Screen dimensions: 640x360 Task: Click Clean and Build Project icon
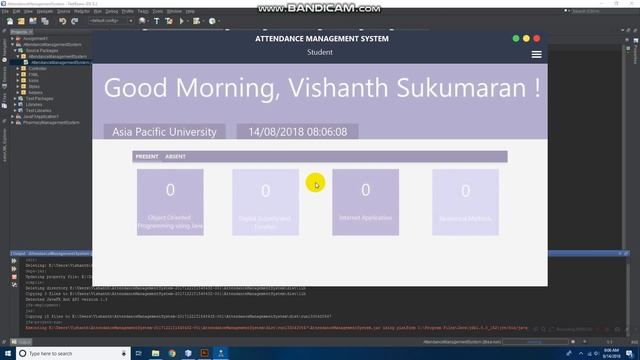click(169, 21)
